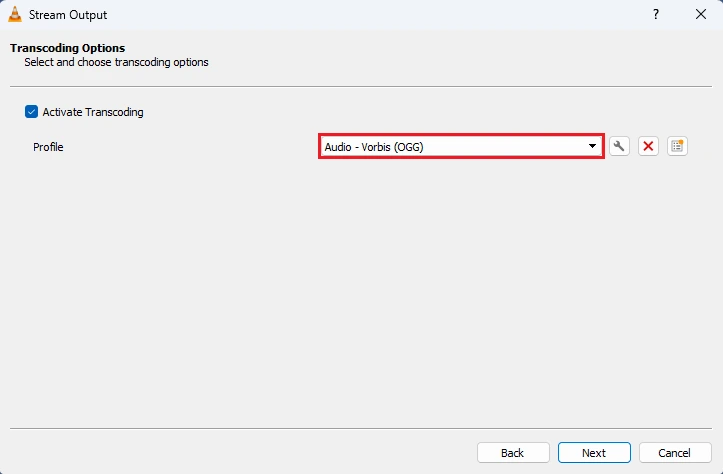Edit selected profile with the wrench icon
Screen dimensions: 723x474
[619, 147]
